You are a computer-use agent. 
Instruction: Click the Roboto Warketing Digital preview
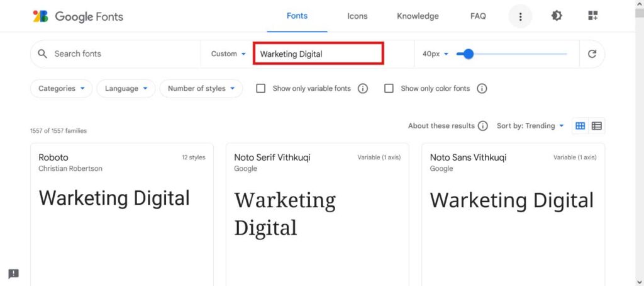pyautogui.click(x=114, y=198)
